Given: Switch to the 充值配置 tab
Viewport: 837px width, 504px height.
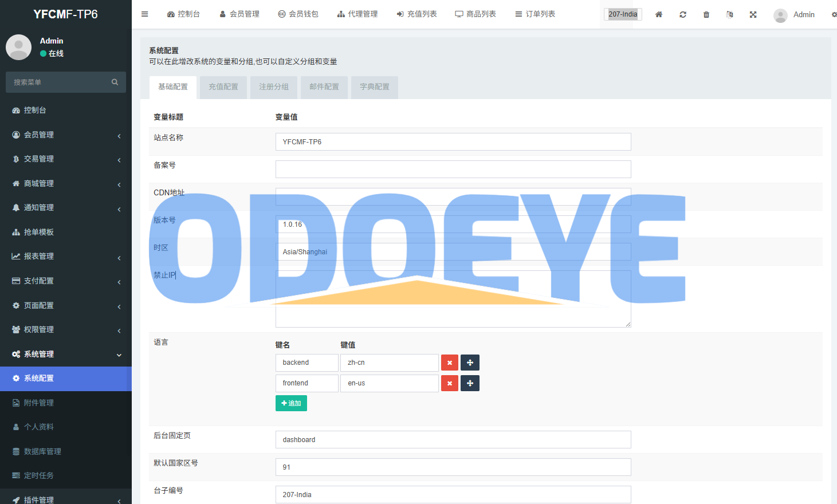Looking at the screenshot, I should click(x=223, y=87).
